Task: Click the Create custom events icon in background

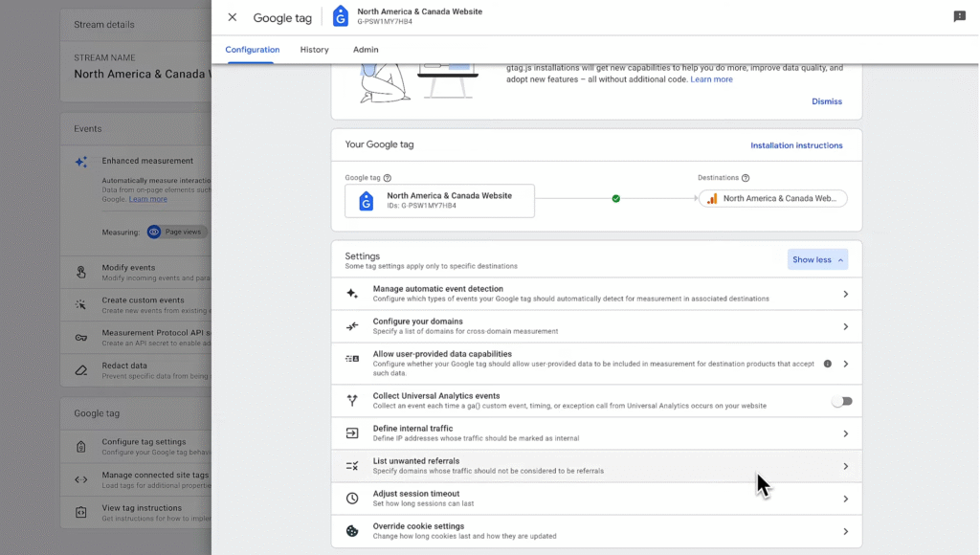Action: [81, 304]
